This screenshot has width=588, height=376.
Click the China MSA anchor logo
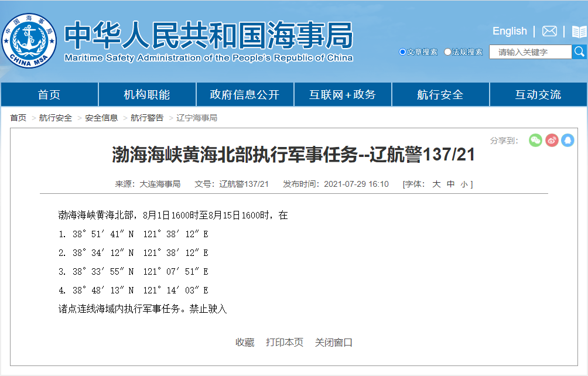pyautogui.click(x=29, y=40)
